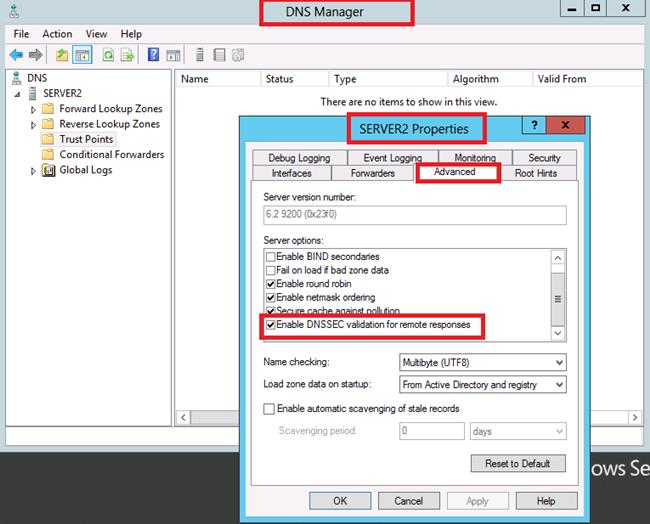This screenshot has width=650, height=524.
Task: Click server options list scroll down arrow
Action: (x=558, y=333)
